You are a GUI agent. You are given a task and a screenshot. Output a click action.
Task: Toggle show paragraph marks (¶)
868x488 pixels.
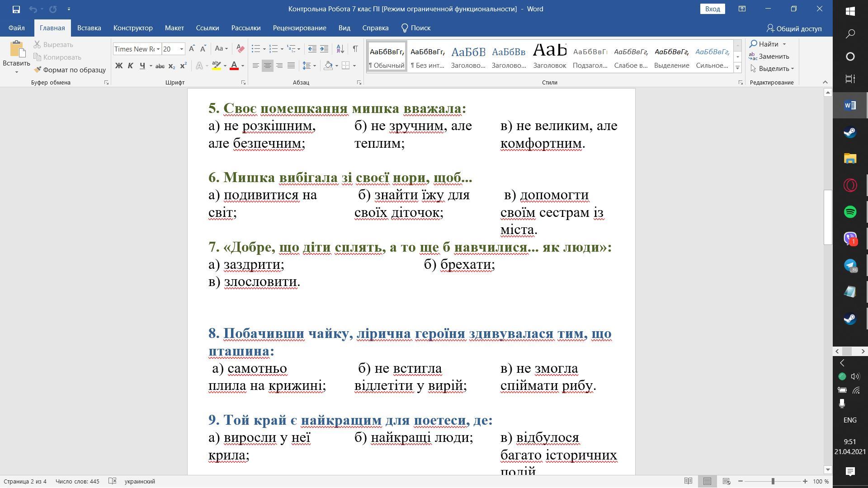(x=355, y=49)
